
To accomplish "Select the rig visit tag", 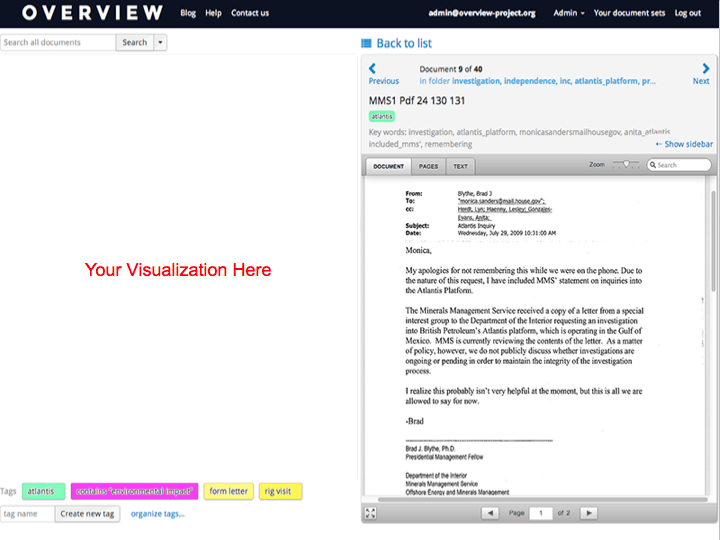I will pos(280,491).
